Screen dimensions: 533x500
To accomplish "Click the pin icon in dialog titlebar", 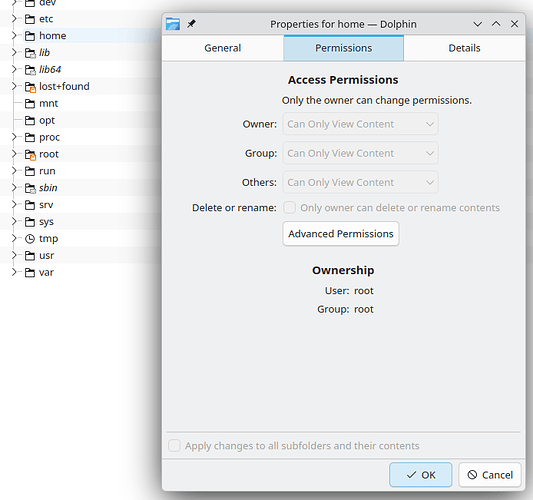I will (x=191, y=24).
